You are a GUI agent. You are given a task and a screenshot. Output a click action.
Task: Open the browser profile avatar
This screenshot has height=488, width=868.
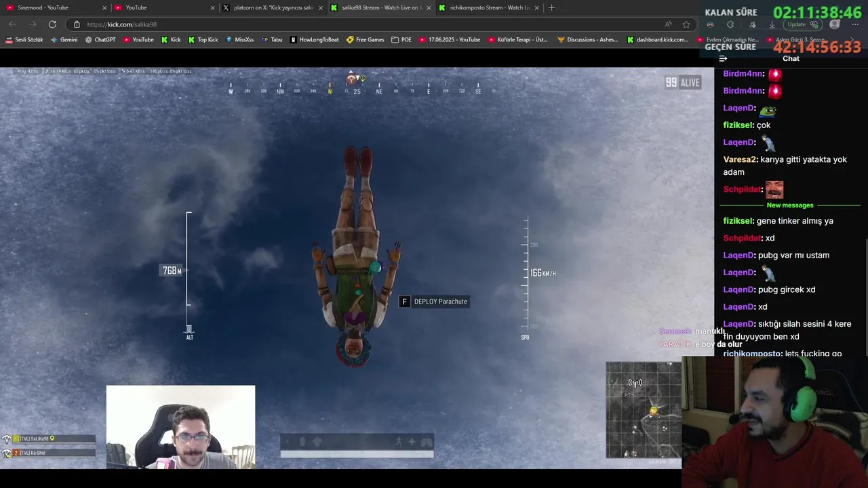pyautogui.click(x=835, y=24)
